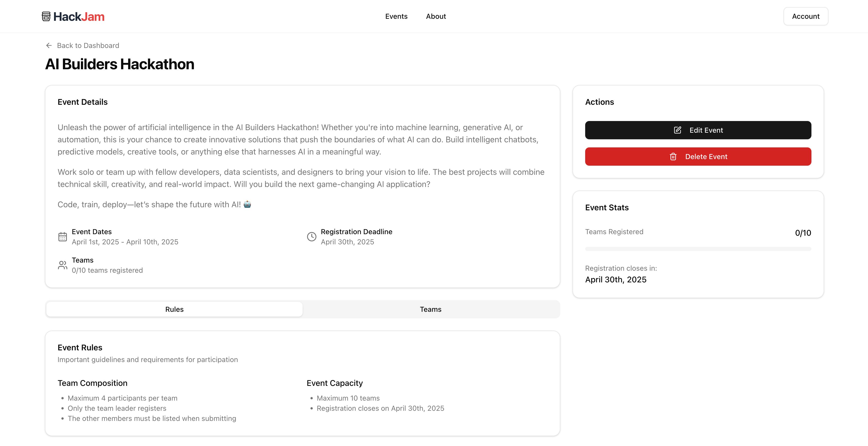
Task: Click the clock icon beside Registration Deadline
Action: pyautogui.click(x=312, y=237)
